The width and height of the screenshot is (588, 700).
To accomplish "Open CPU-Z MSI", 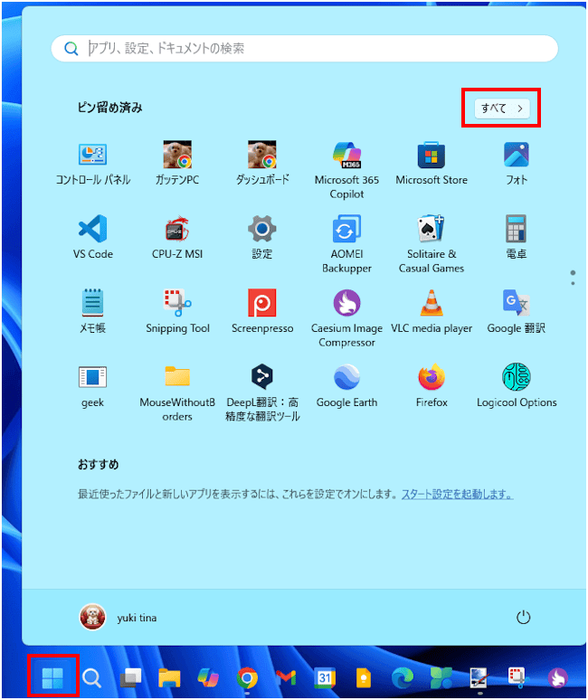I will pos(177,238).
